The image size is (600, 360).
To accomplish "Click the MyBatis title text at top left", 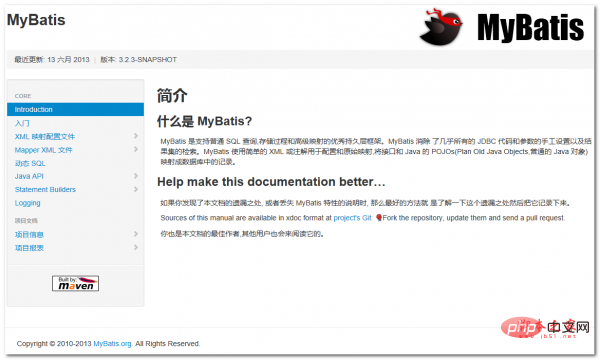I will click(x=36, y=20).
